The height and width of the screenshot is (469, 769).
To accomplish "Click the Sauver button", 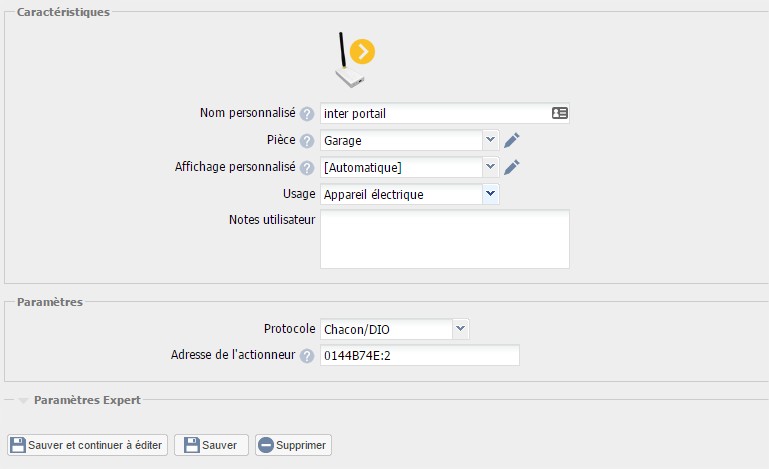I will 212,445.
